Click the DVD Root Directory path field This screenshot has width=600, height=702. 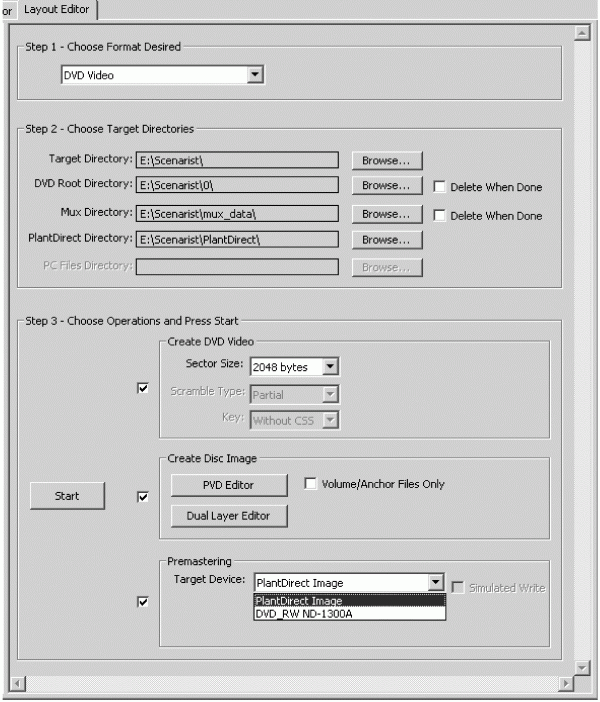tap(237, 185)
